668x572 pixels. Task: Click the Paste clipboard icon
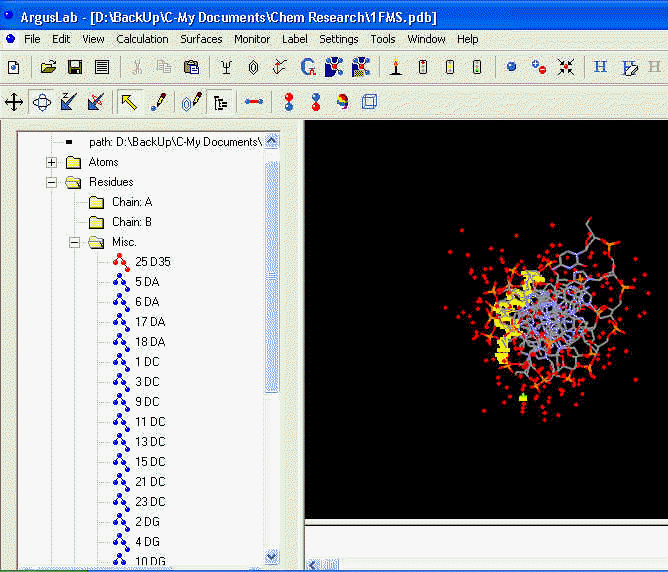point(191,68)
